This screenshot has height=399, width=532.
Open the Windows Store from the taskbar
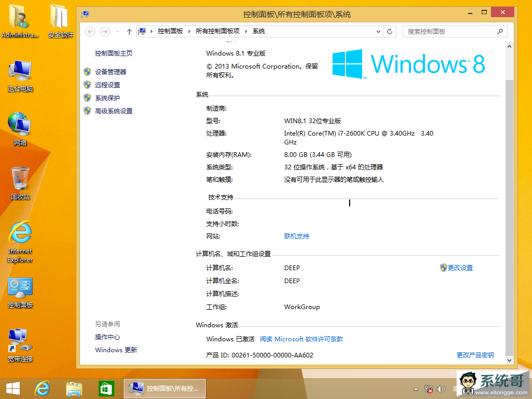tap(106, 389)
